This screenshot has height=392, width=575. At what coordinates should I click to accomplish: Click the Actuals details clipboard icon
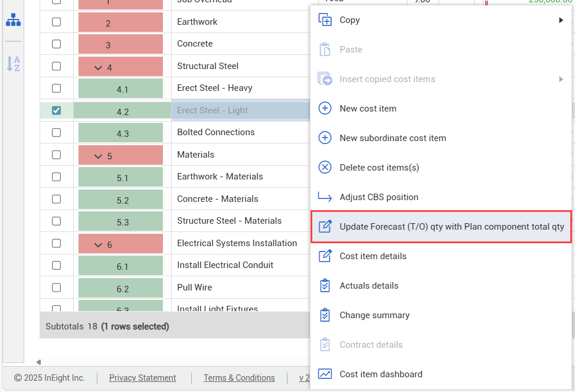(325, 286)
